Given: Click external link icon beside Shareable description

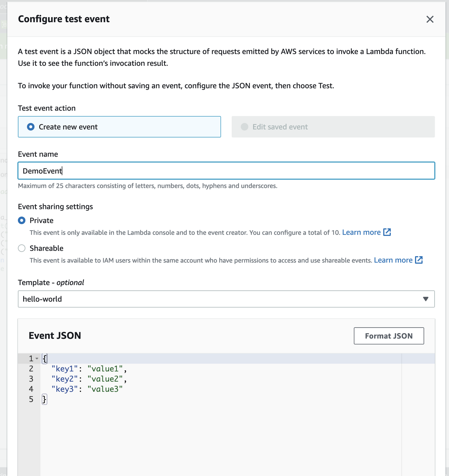Looking at the screenshot, I should pos(419,260).
